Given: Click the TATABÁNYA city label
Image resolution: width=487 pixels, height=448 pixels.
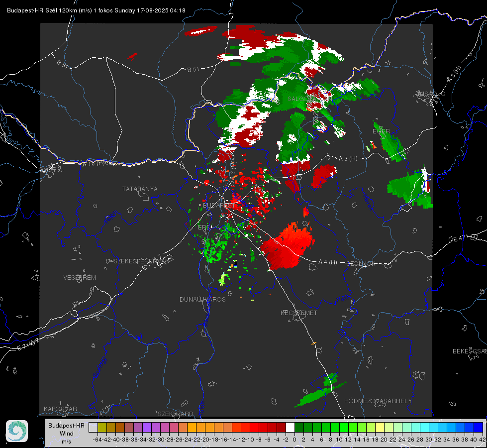Looking at the screenshot, I should tap(140, 189).
